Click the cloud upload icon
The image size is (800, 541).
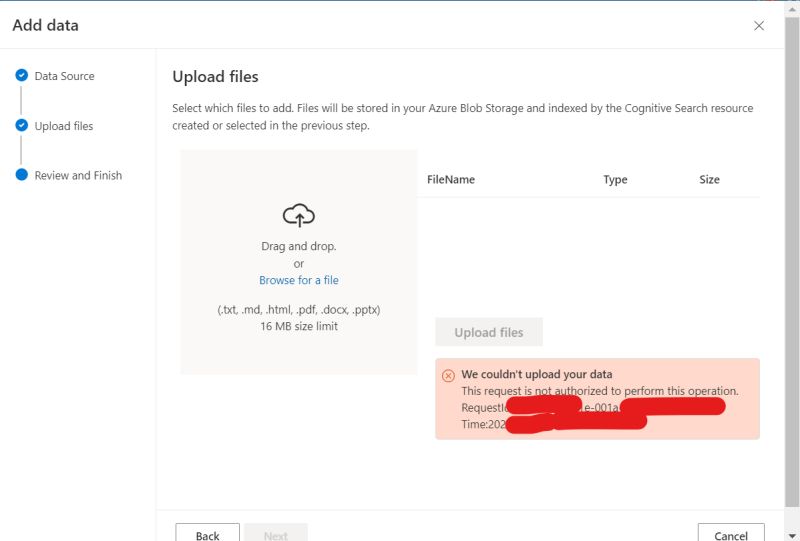tap(298, 215)
